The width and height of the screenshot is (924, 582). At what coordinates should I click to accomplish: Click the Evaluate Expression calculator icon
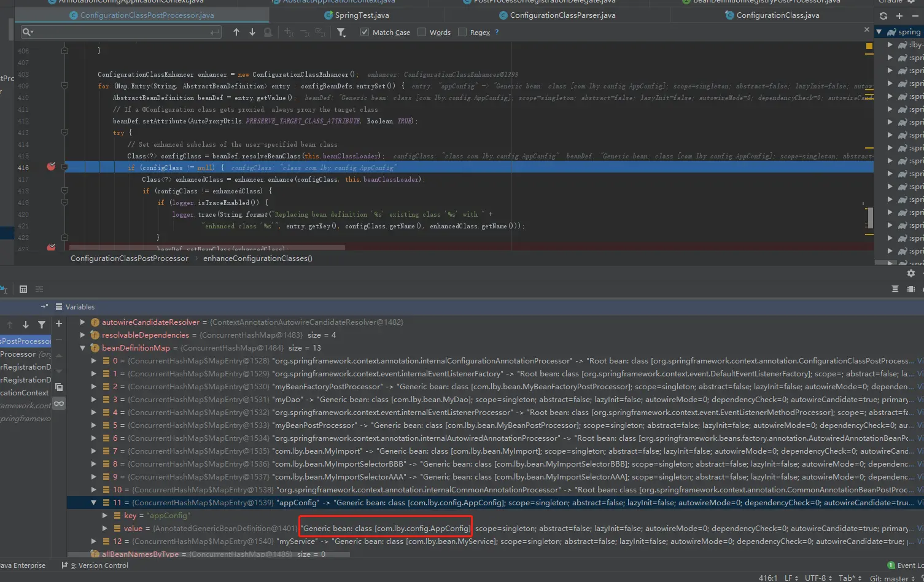23,289
